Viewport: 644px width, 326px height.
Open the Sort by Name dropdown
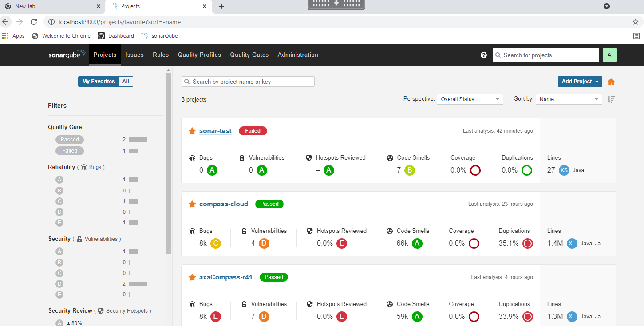[569, 99]
